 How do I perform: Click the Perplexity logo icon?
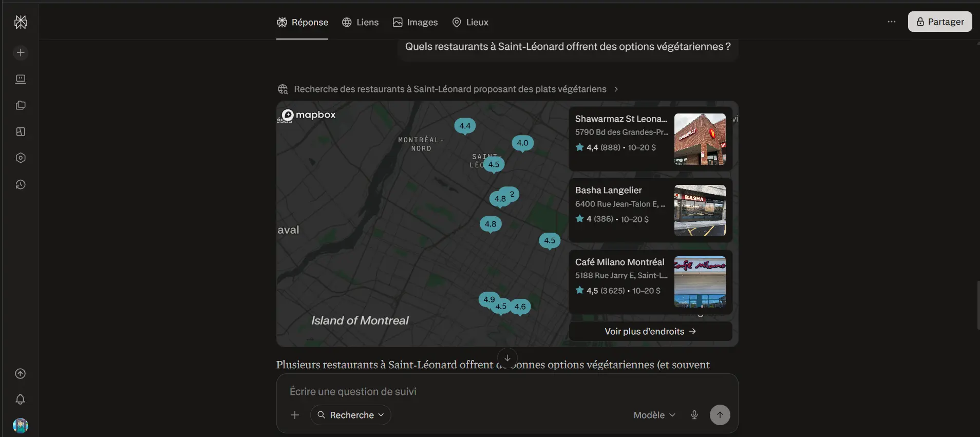pyautogui.click(x=21, y=22)
